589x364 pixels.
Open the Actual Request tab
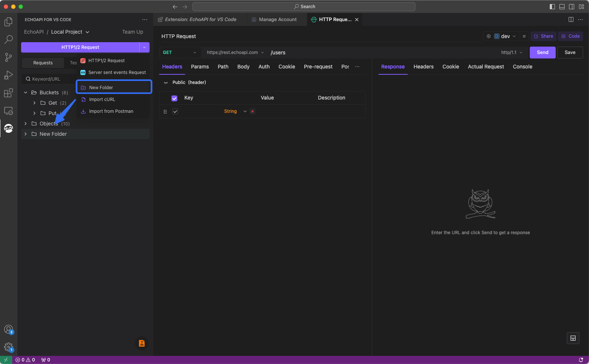coord(486,67)
